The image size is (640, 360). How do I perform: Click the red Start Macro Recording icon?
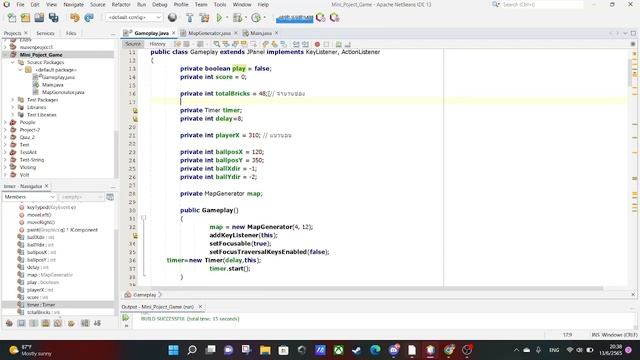(x=317, y=44)
